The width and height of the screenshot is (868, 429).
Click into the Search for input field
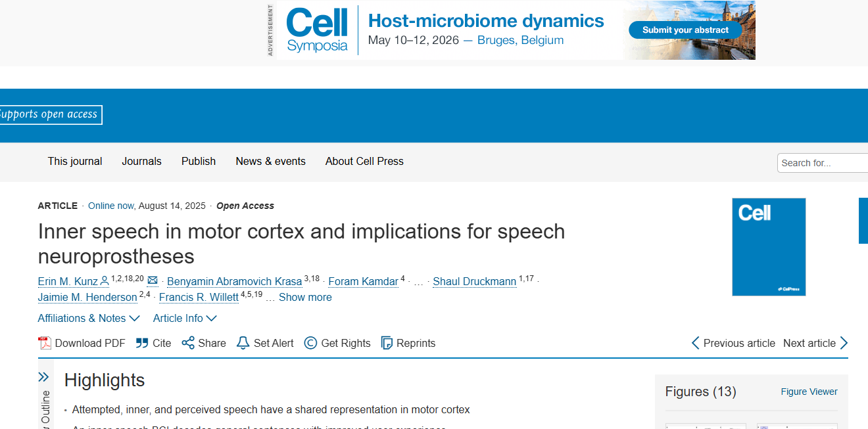pyautogui.click(x=822, y=163)
